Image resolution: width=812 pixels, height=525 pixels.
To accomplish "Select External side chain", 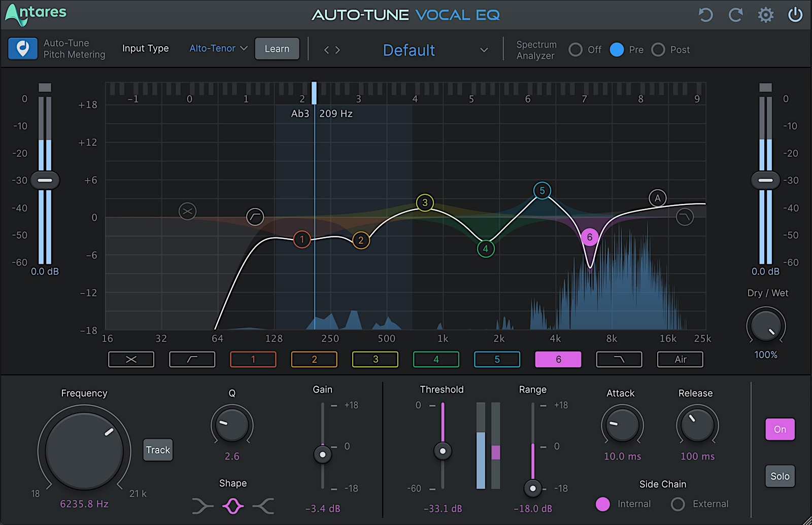I will (x=678, y=504).
